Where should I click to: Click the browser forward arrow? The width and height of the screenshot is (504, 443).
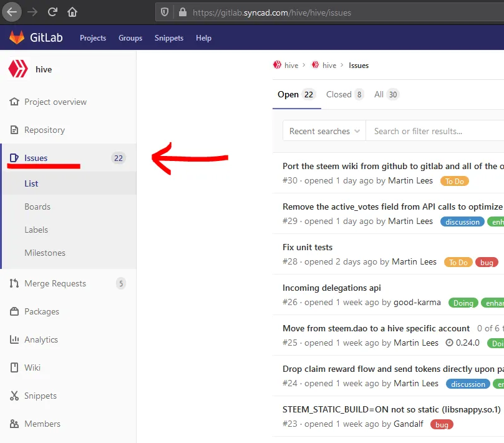pos(32,12)
